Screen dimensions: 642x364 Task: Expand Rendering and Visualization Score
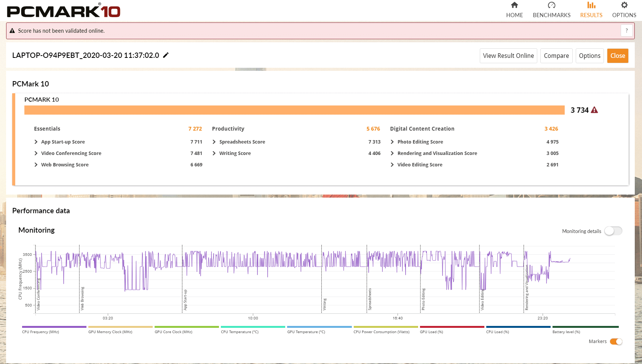[x=392, y=153]
